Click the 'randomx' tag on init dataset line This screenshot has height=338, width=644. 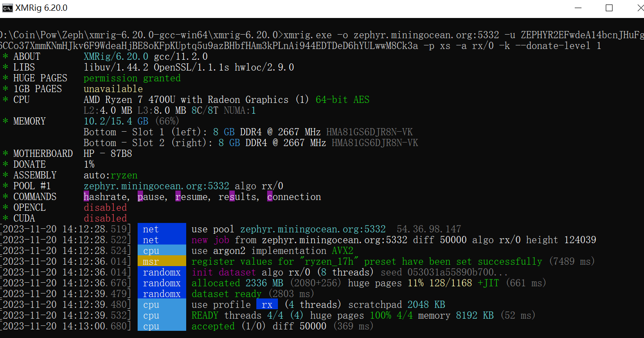162,272
